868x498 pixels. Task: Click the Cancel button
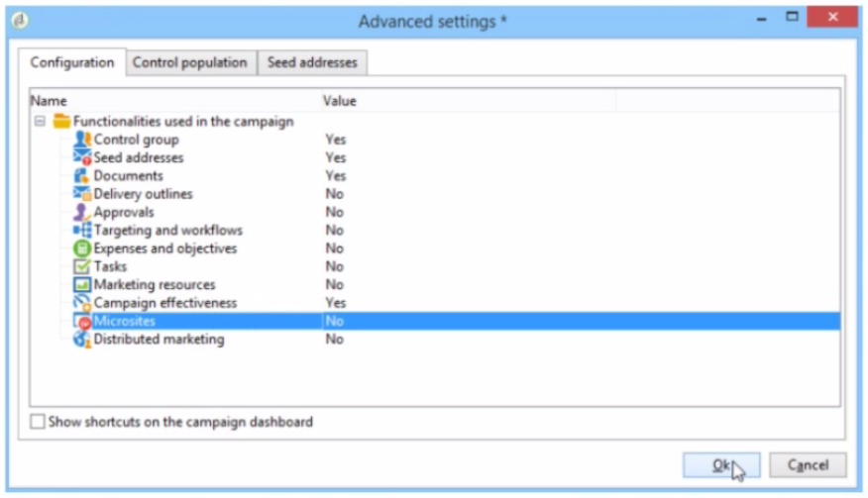point(808,465)
